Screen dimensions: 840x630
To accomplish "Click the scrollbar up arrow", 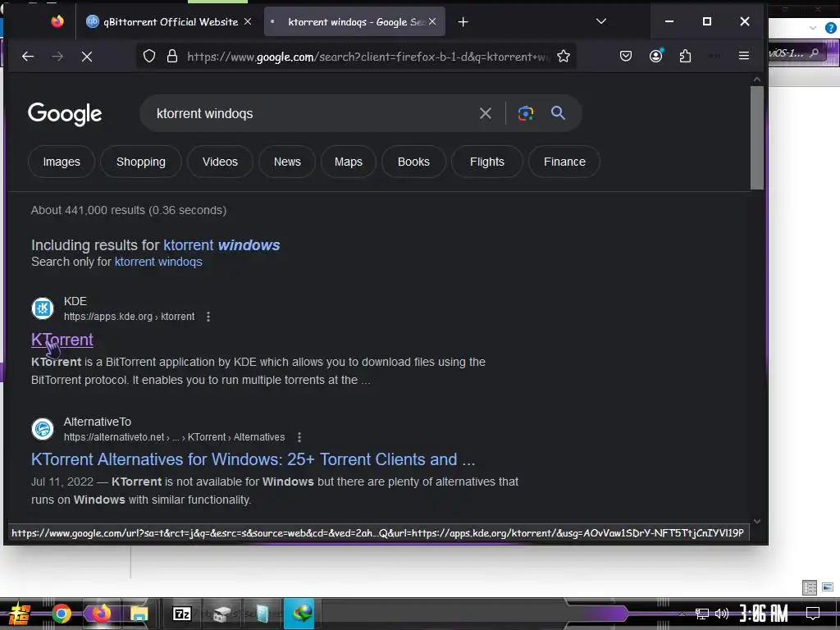I will pos(757,80).
